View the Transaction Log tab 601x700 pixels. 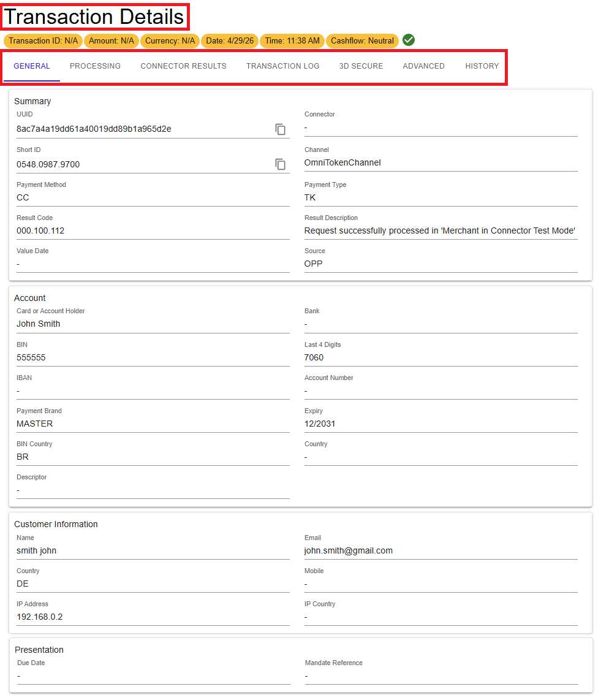[x=283, y=66]
